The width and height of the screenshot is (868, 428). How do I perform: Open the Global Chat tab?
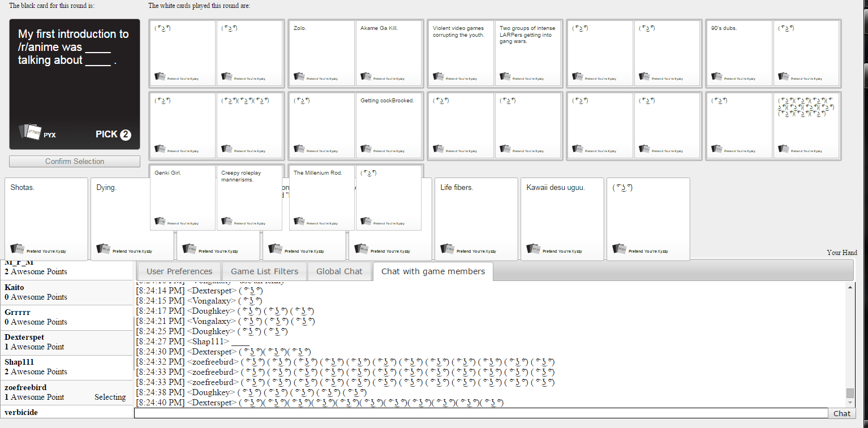tap(339, 271)
